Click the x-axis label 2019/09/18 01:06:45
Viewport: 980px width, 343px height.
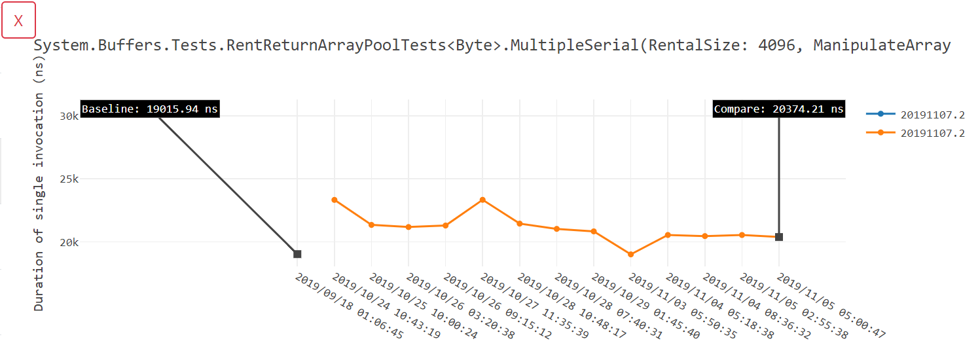[350, 305]
